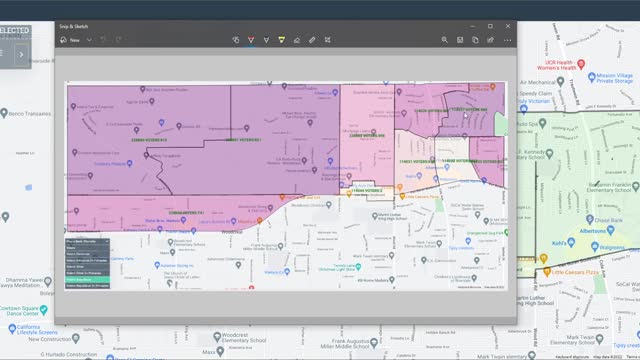Share the snip
The width and height of the screenshot is (640, 360).
(491, 40)
